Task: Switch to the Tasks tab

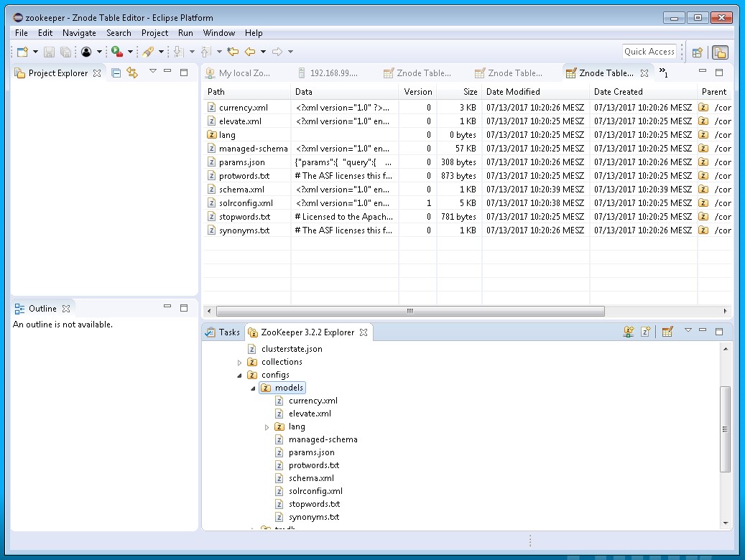Action: coord(223,332)
